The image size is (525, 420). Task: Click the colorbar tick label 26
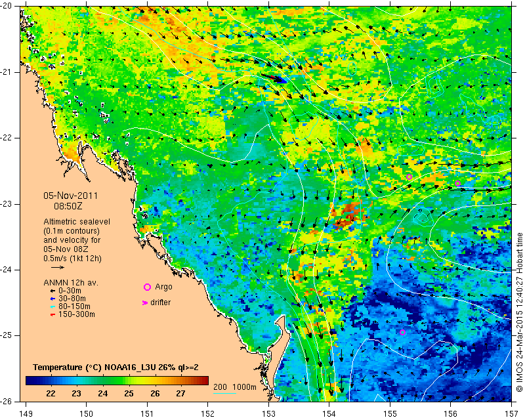point(155,394)
